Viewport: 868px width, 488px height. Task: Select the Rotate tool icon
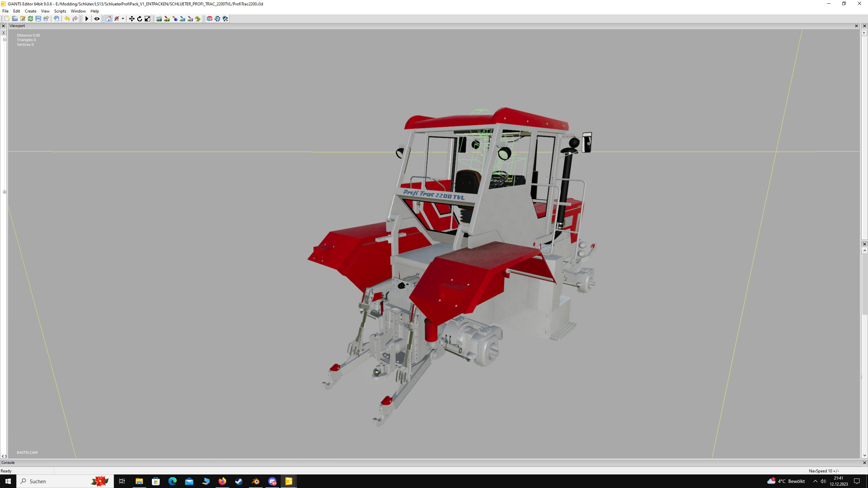139,19
